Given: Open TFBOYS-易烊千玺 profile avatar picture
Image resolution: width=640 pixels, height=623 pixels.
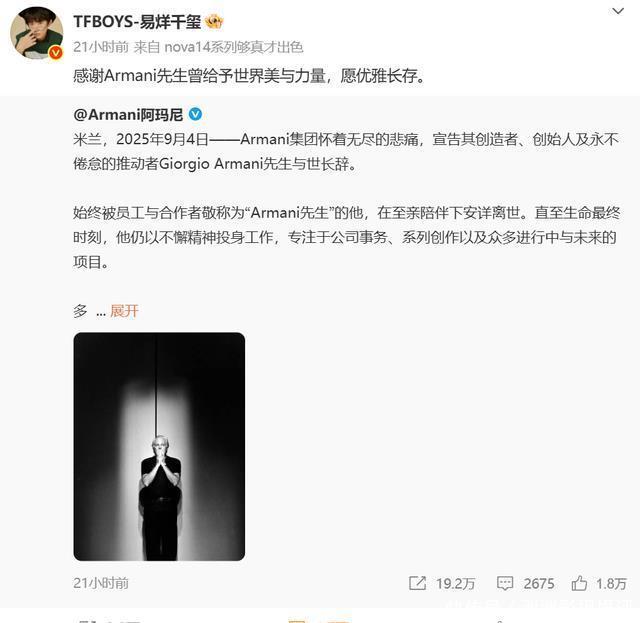Looking at the screenshot, I should tap(37, 33).
